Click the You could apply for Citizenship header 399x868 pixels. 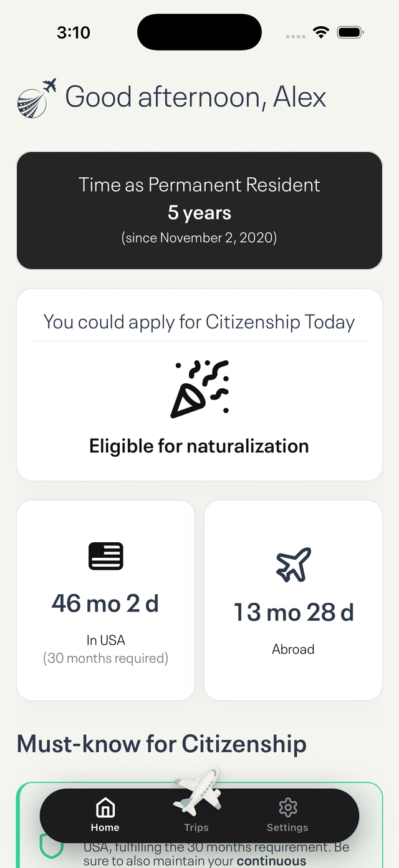199,322
